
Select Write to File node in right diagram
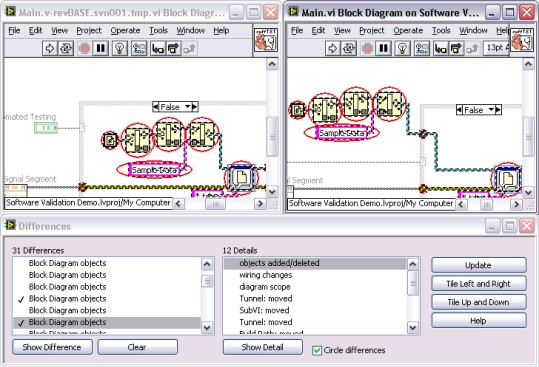coord(507,179)
